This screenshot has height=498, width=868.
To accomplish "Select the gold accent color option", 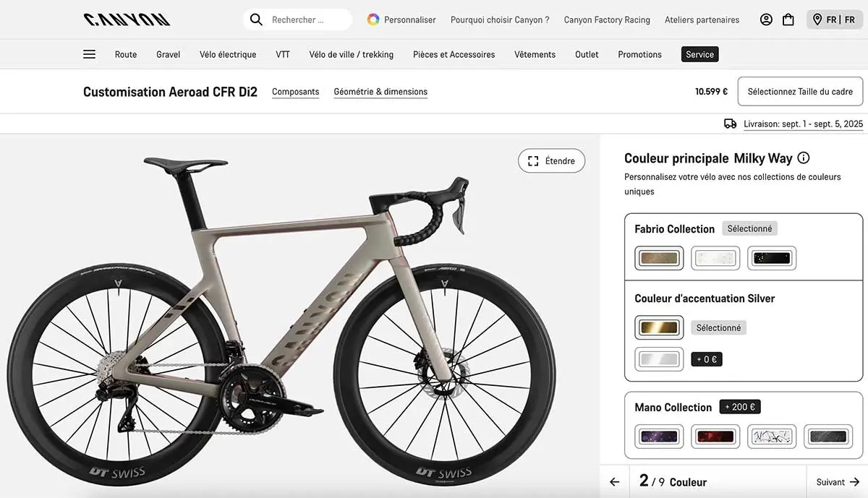I will click(x=659, y=327).
